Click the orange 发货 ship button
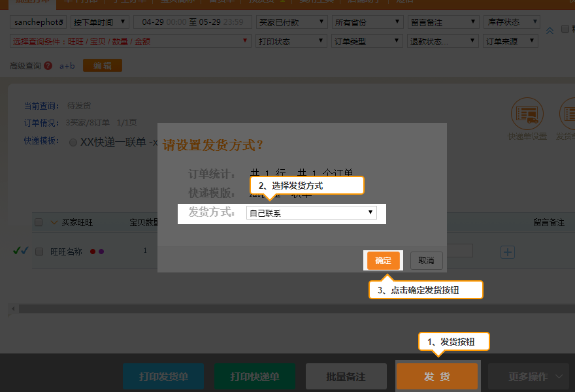This screenshot has width=575, height=392. 436,377
